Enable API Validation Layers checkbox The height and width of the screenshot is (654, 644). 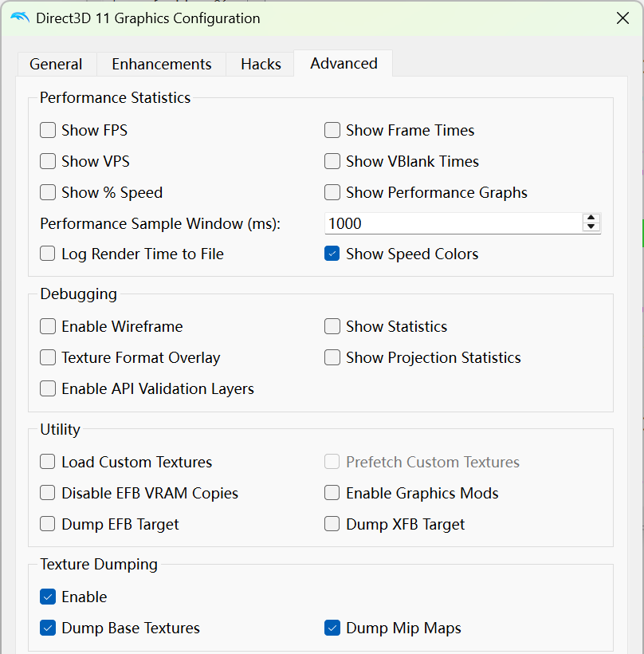coord(48,388)
